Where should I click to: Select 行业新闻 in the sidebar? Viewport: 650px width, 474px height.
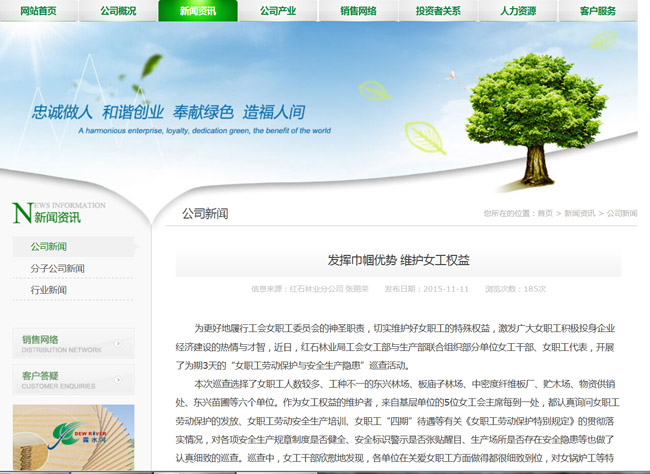(x=49, y=290)
